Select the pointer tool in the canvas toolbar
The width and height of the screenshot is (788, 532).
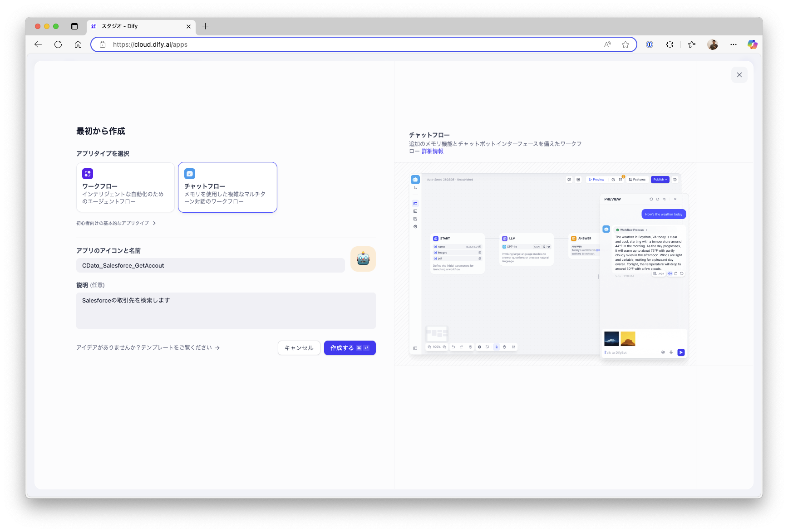(497, 347)
